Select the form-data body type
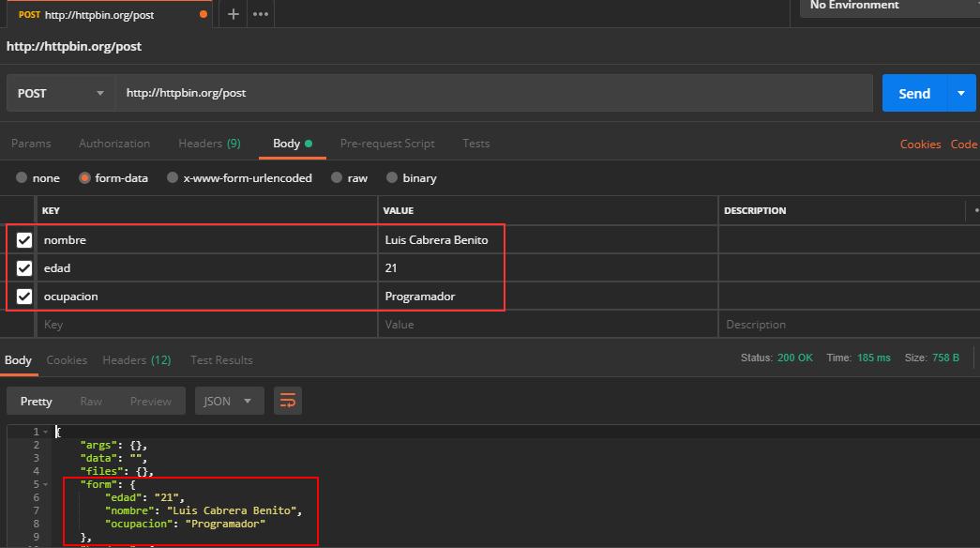 [84, 177]
